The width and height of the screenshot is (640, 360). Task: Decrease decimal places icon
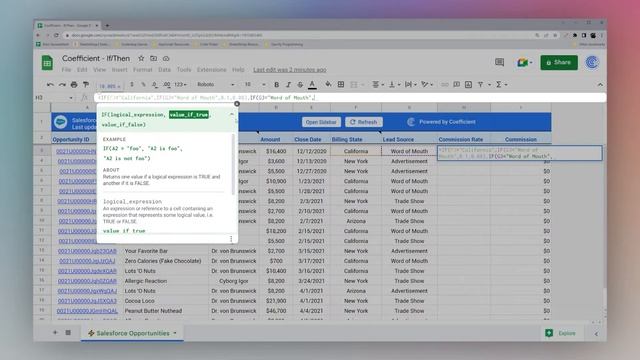[x=155, y=84]
